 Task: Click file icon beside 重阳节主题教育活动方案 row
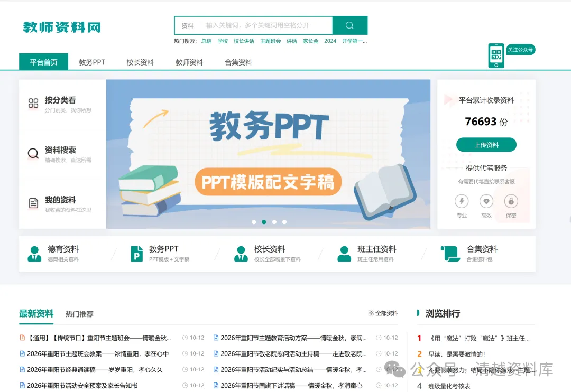coord(216,338)
